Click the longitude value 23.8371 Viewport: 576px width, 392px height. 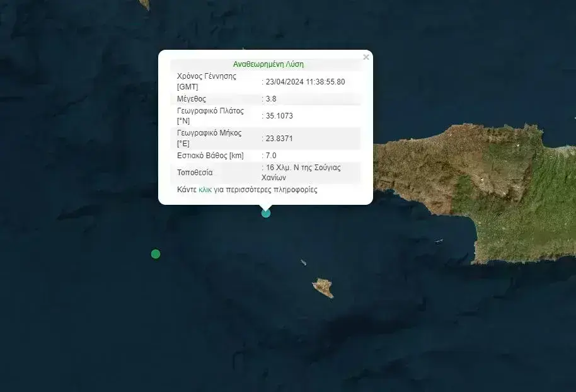[279, 138]
